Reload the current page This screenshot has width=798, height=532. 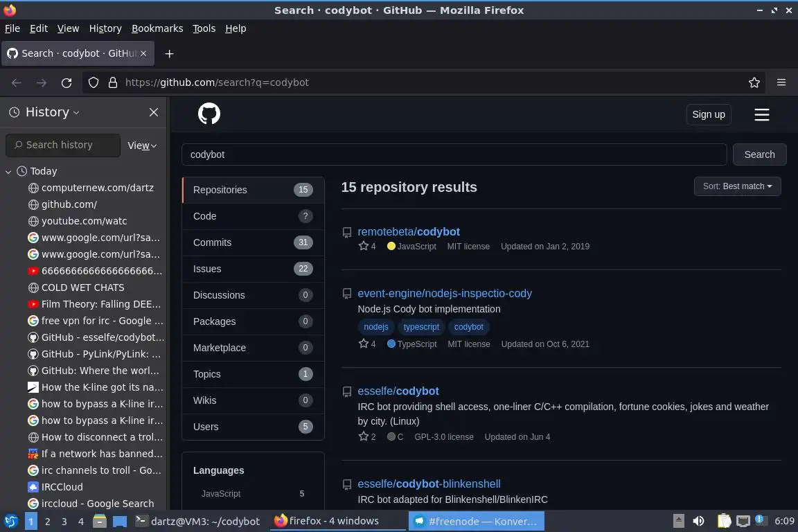pyautogui.click(x=66, y=82)
